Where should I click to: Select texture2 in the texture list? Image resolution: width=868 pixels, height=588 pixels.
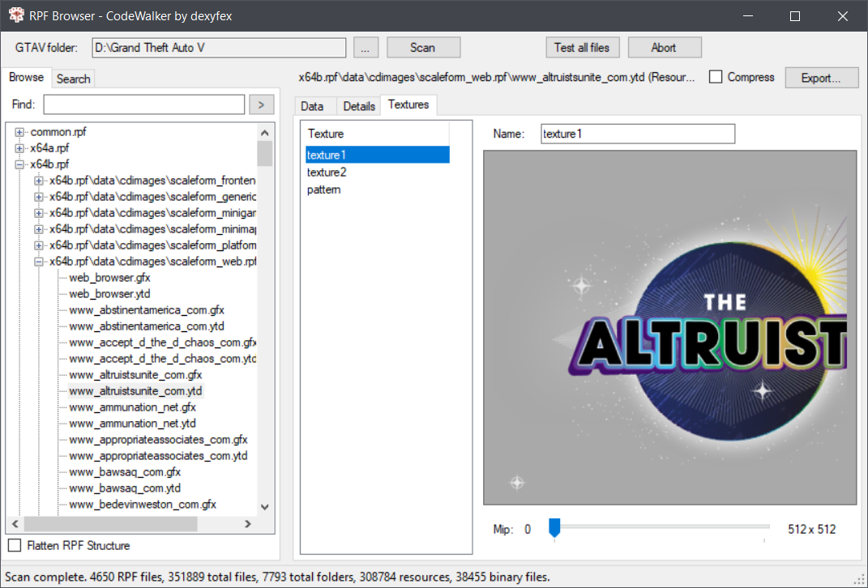327,172
